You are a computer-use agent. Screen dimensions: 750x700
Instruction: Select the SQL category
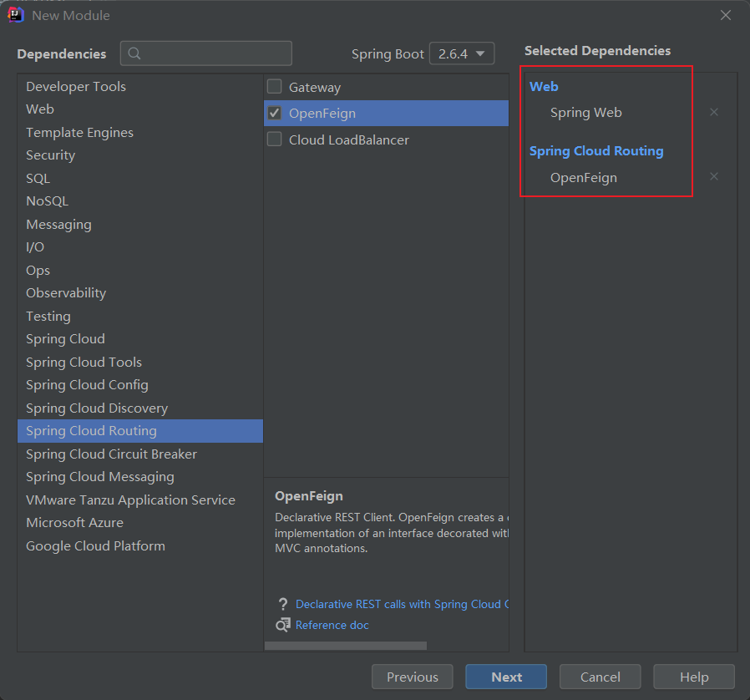point(140,179)
